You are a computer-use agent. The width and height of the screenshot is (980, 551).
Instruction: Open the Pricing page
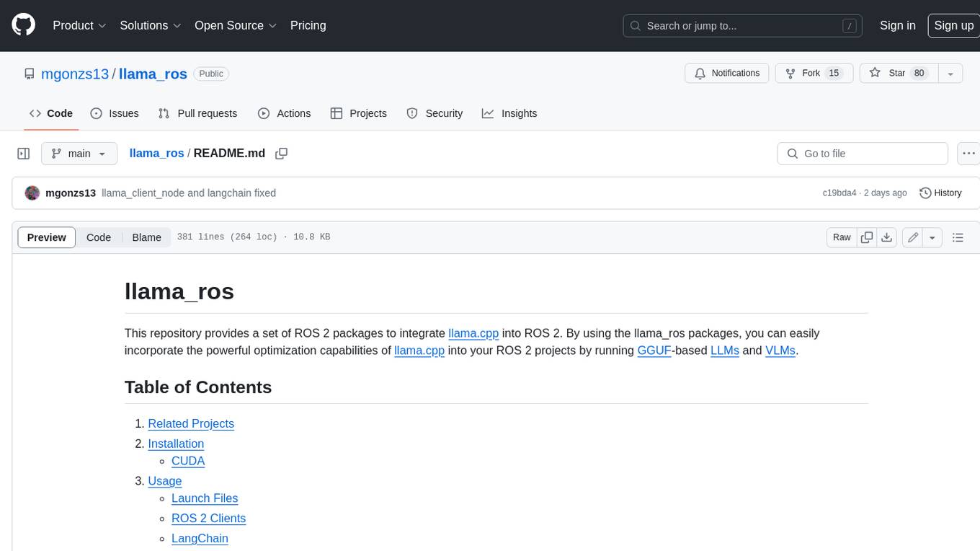tap(308, 25)
